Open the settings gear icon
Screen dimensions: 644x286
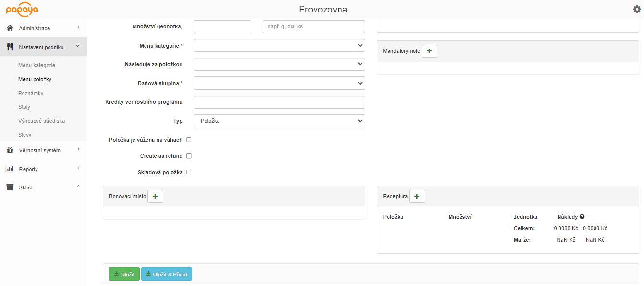pyautogui.click(x=637, y=9)
